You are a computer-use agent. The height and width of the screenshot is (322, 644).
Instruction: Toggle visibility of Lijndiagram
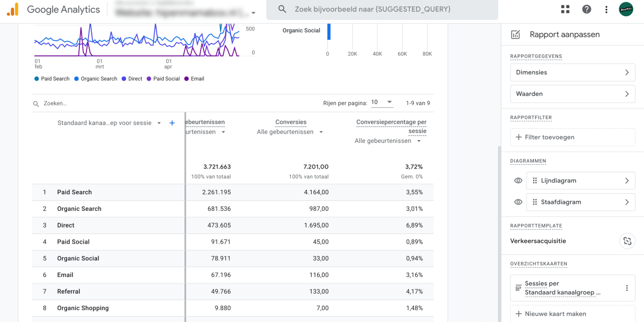(x=518, y=181)
